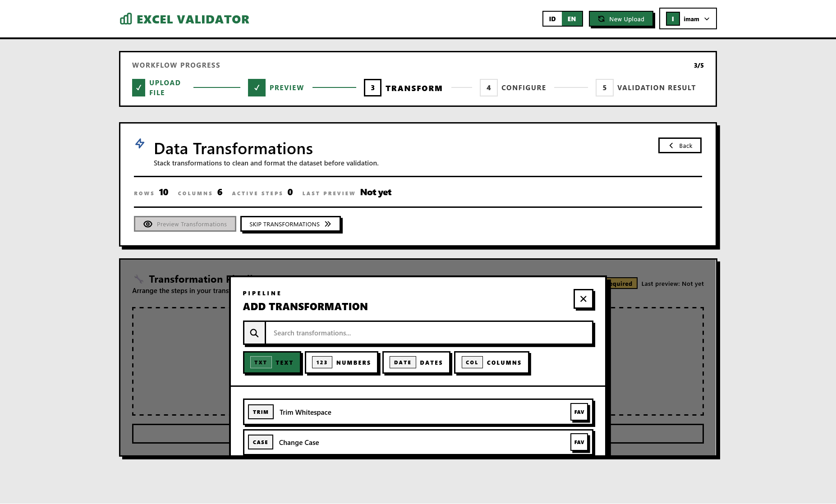Go to the Preview step label
836x504 pixels.
pos(287,88)
